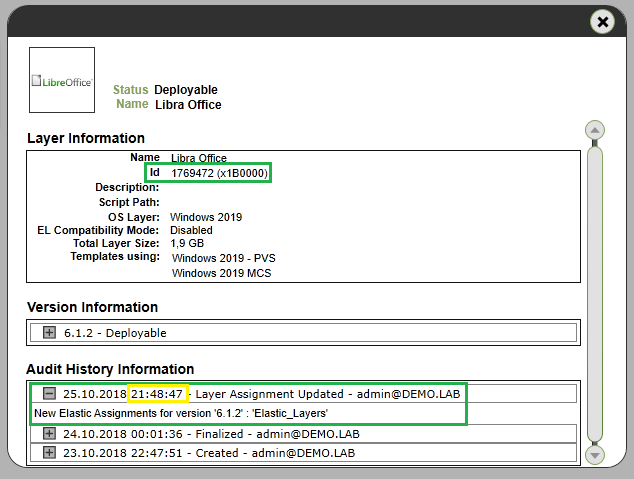Close the layer details dialog

click(x=602, y=22)
